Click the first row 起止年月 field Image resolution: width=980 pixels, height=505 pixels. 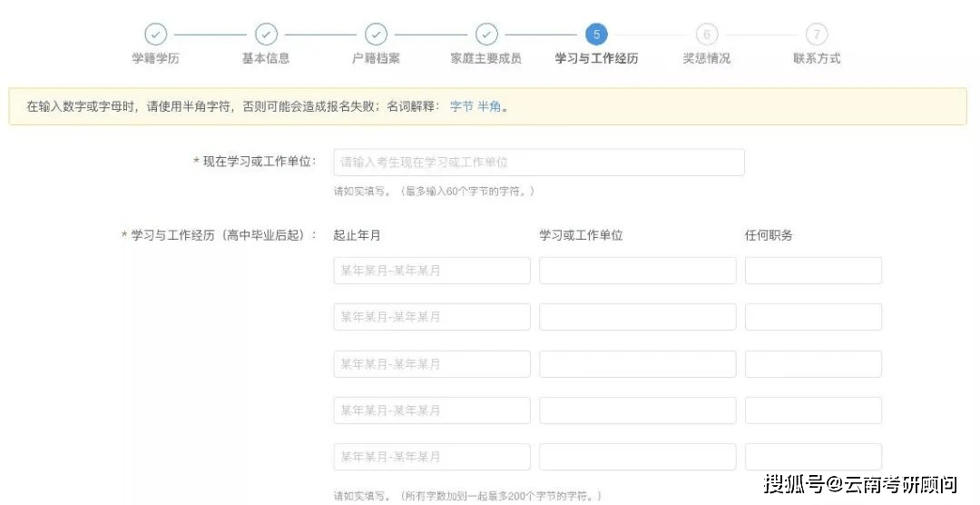tap(432, 271)
